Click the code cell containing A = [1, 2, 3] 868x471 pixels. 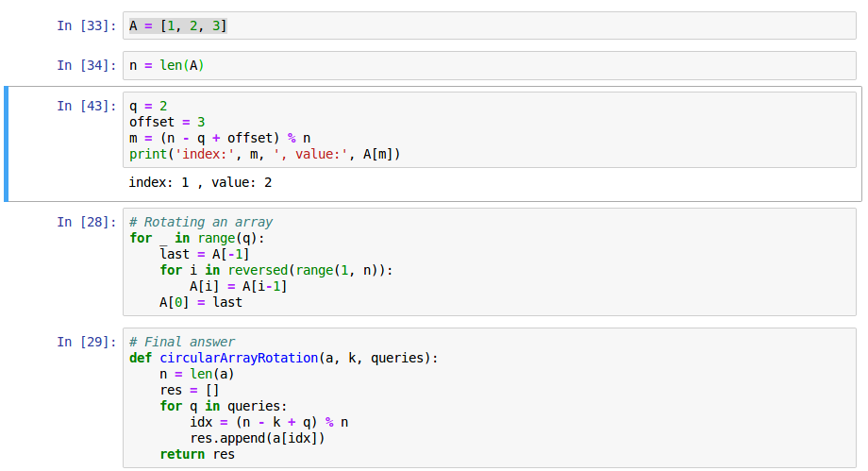[x=490, y=25]
